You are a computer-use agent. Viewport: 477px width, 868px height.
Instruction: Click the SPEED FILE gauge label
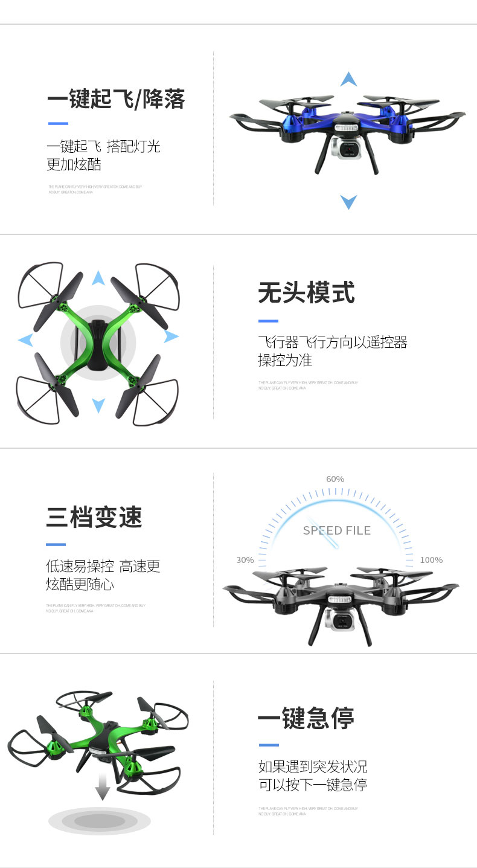click(337, 530)
